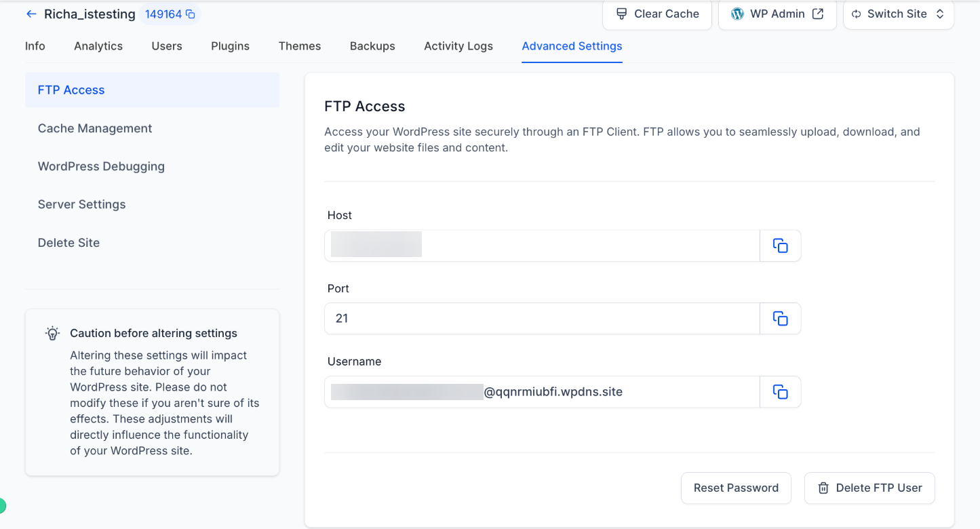Copy the Port number 21
Screen dimensions: 980x529
(780, 319)
